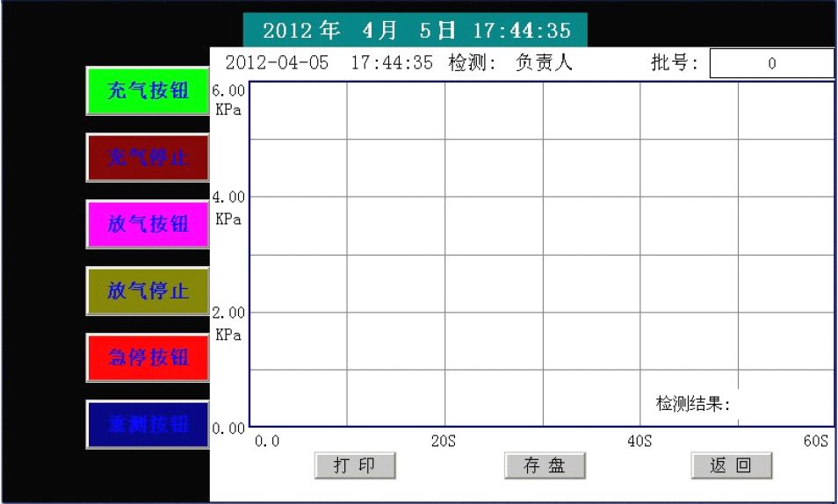Click the magenta 放气按钮 deflate button
Viewport: 838px width, 504px height.
click(148, 224)
